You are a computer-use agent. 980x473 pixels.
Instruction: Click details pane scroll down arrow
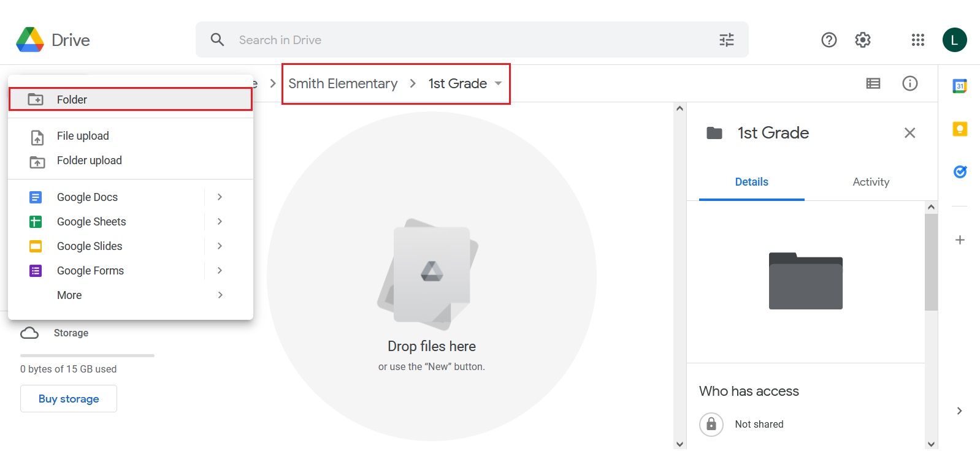click(x=931, y=444)
